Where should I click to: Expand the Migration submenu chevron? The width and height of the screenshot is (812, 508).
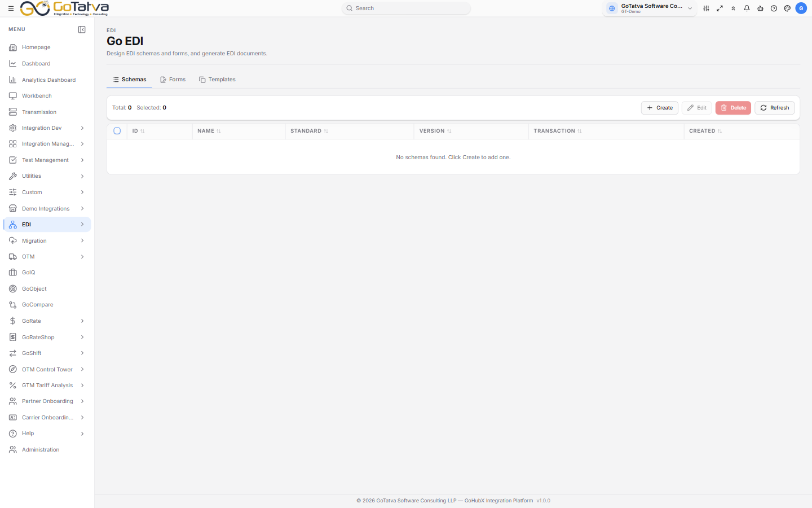tap(82, 241)
